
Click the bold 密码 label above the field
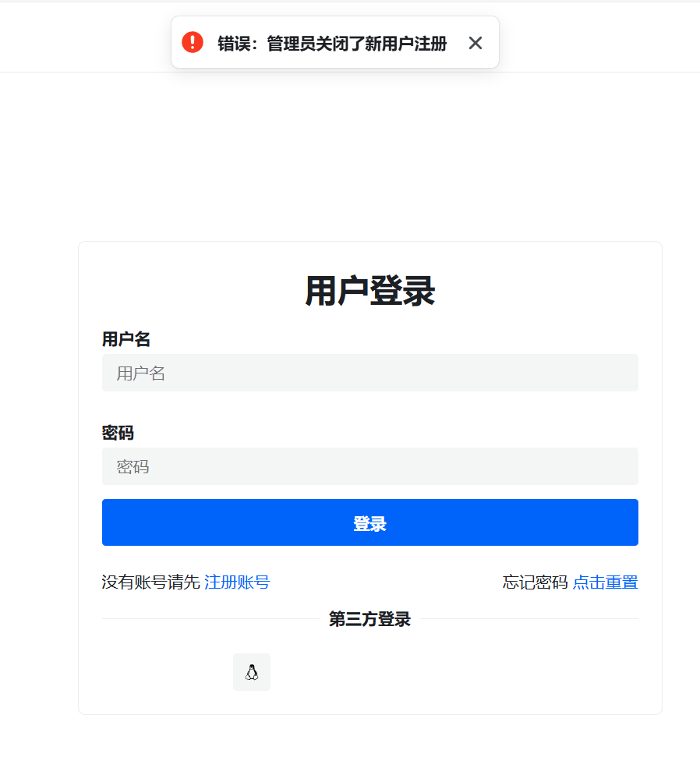(x=118, y=433)
